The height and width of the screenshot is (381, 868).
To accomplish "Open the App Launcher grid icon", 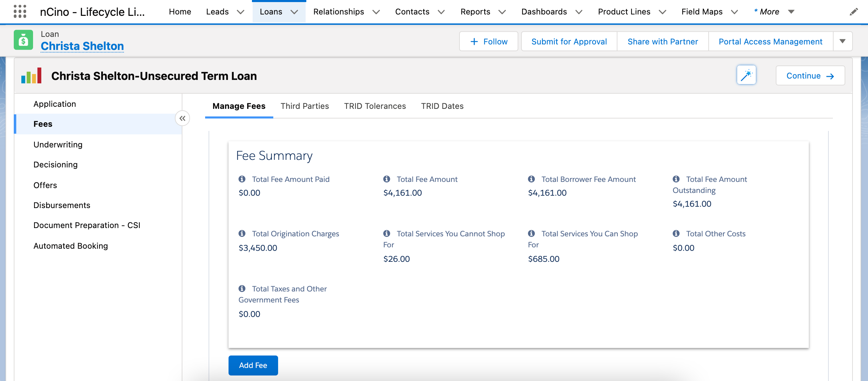I will click(20, 11).
